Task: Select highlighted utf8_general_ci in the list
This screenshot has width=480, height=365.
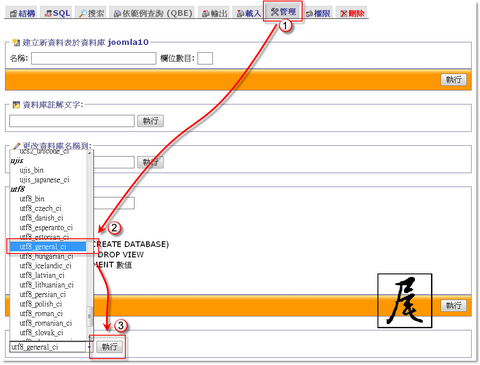Action: 48,247
